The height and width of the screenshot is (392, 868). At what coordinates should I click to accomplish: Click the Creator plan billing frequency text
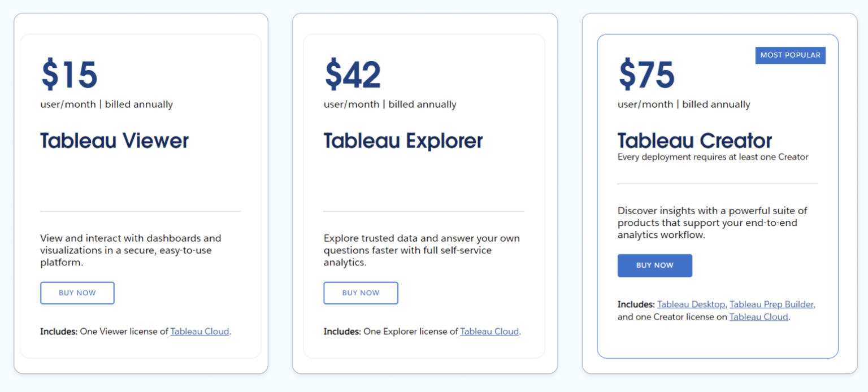[x=684, y=104]
